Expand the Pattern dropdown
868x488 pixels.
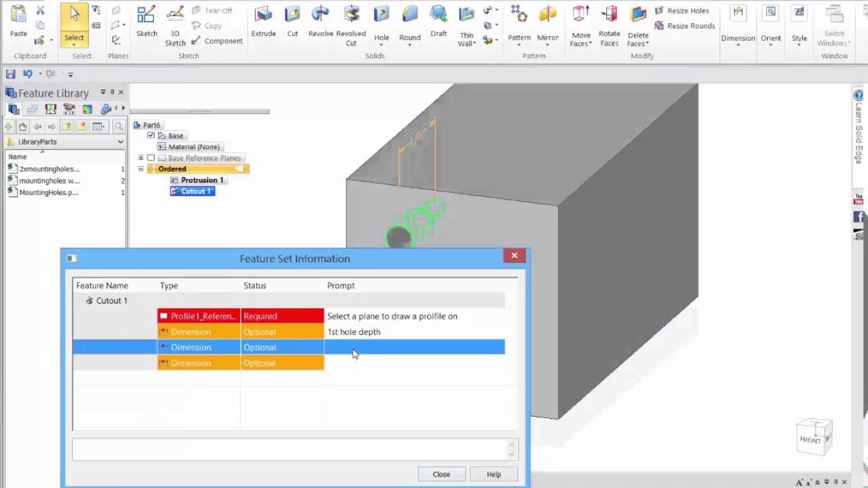(519, 45)
